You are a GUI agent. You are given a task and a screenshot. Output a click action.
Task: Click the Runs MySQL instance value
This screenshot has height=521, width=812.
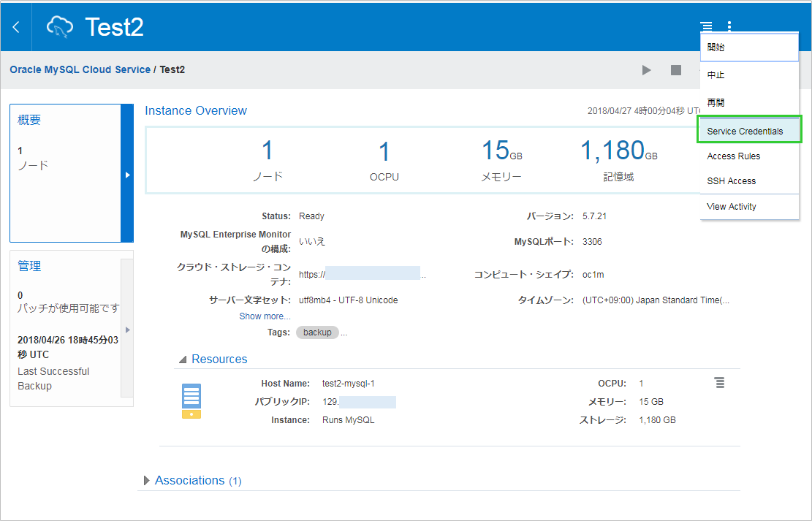[x=349, y=420]
